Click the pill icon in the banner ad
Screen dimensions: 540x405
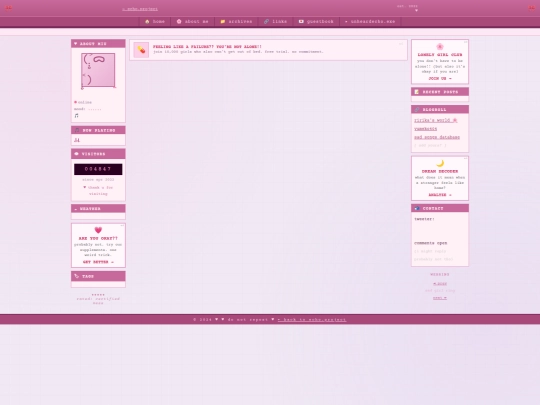(x=141, y=50)
